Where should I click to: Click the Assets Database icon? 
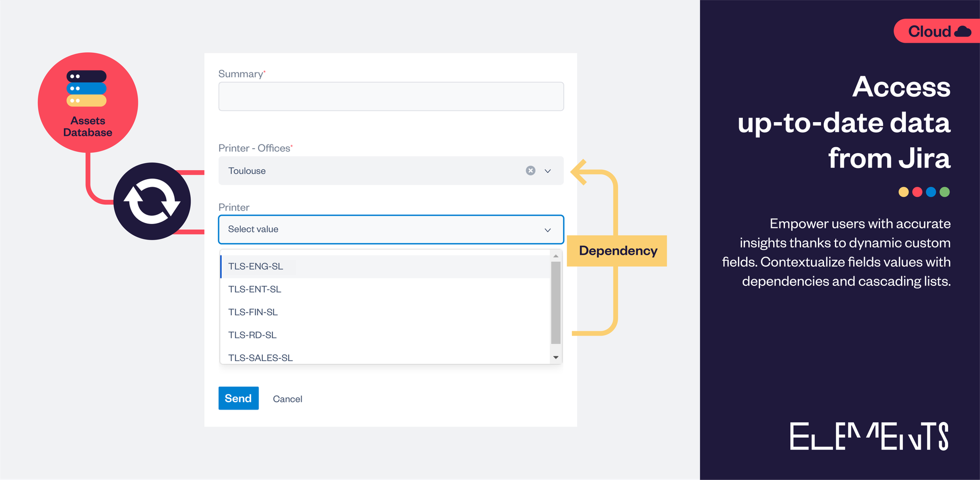pyautogui.click(x=88, y=102)
